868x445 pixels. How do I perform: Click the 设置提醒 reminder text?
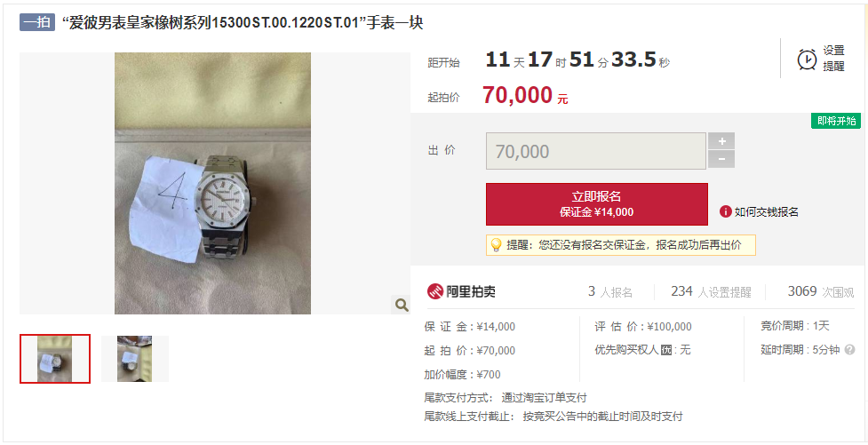833,59
